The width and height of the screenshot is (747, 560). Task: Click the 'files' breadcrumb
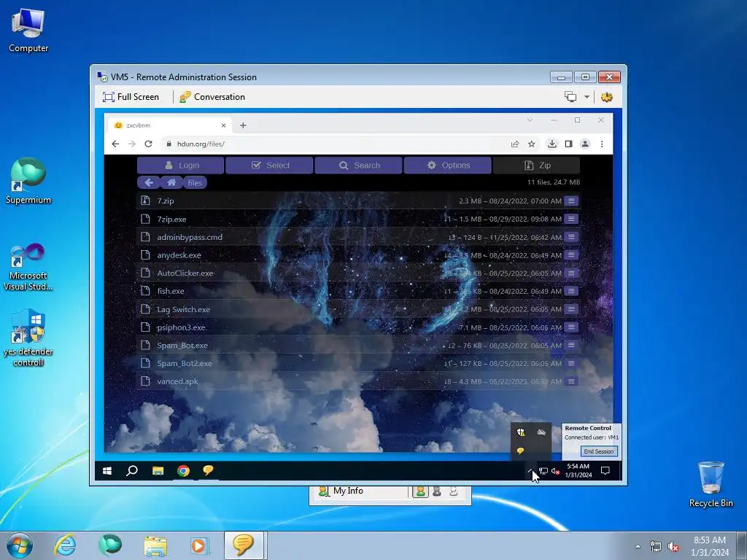(x=195, y=182)
